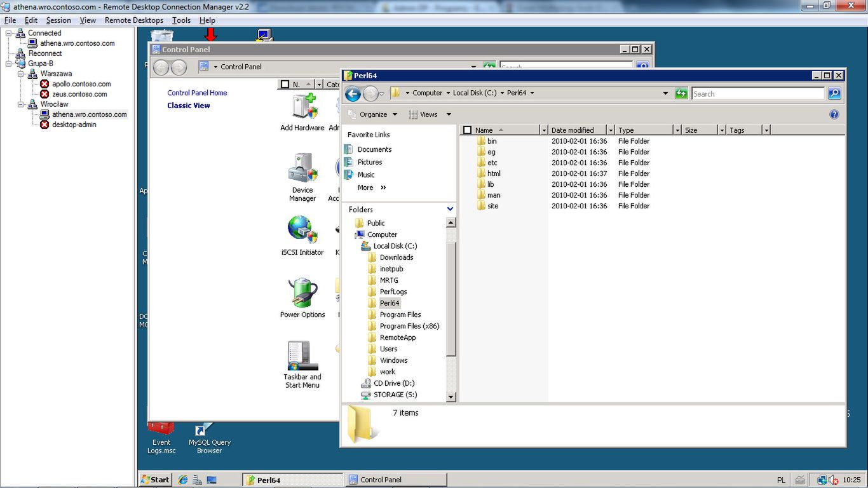Open Add Hardware in Control Panel
The image size is (868, 488).
coord(302,112)
